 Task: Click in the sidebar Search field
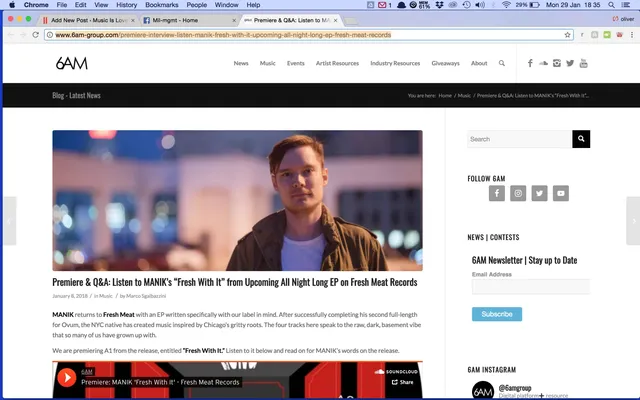click(519, 139)
